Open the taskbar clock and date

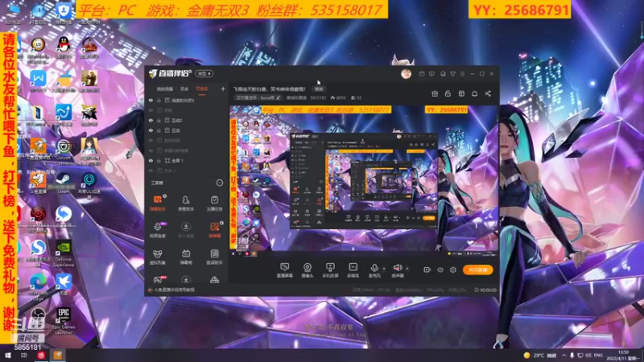(x=622, y=355)
